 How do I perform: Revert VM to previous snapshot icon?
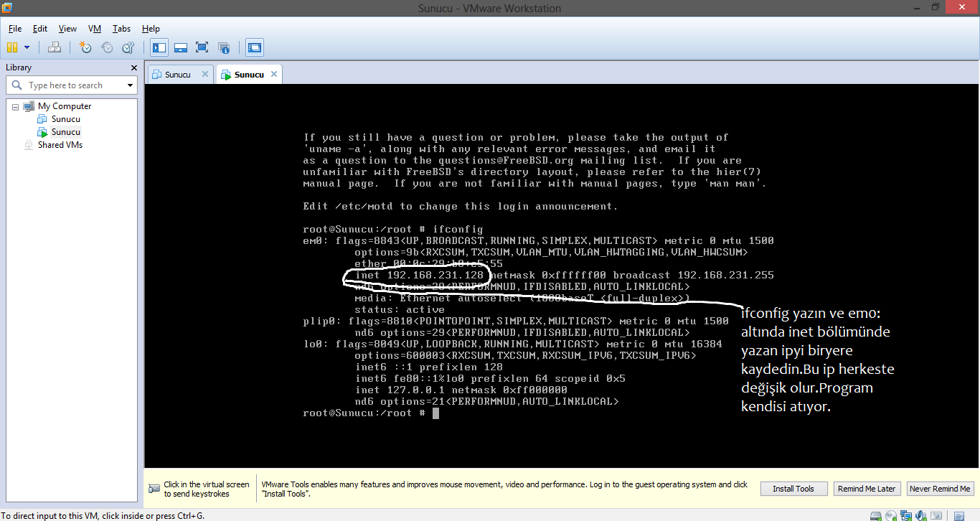(107, 47)
